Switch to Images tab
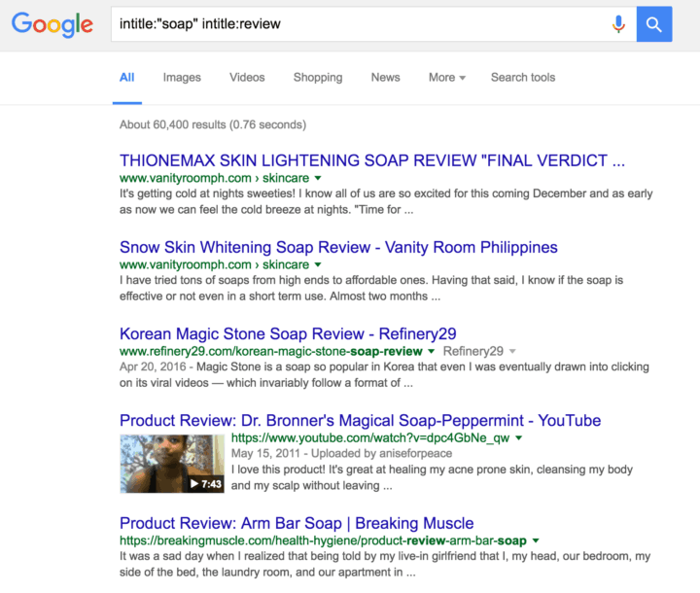The height and width of the screenshot is (593, 700). click(x=182, y=78)
